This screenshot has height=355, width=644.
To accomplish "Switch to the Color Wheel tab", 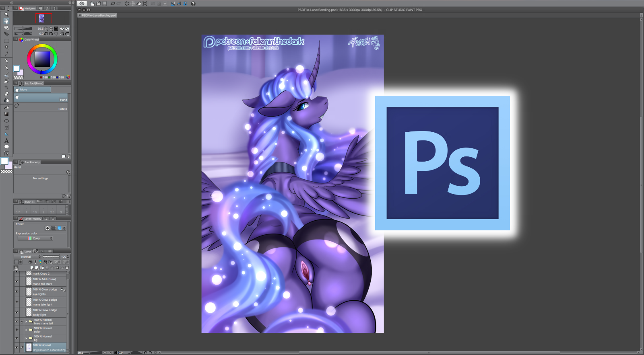I will (x=29, y=39).
